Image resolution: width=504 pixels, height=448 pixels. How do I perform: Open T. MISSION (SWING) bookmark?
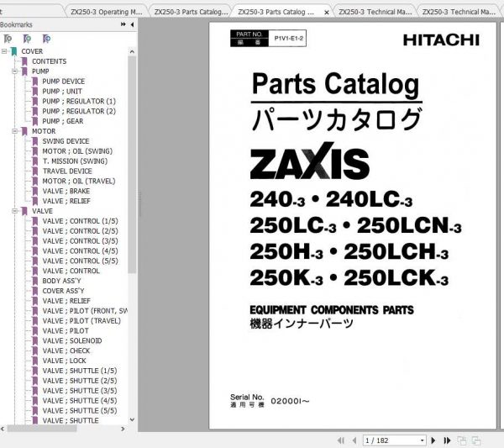tap(75, 161)
